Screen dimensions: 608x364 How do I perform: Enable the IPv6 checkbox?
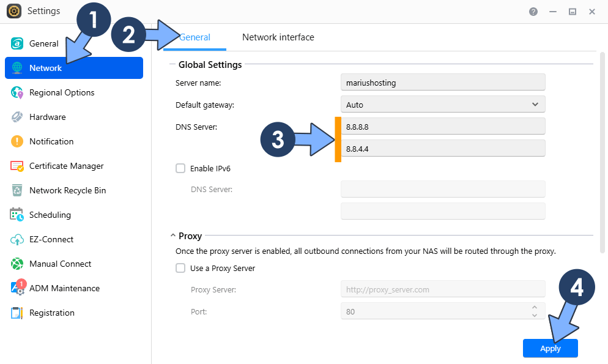click(x=180, y=168)
